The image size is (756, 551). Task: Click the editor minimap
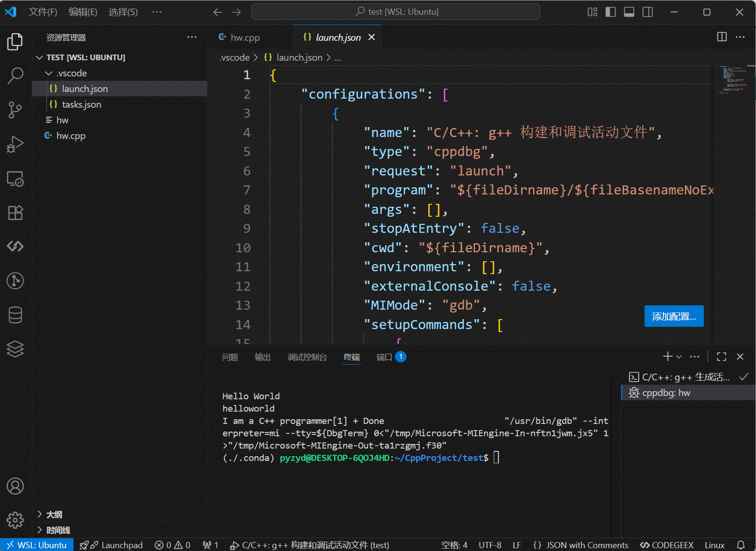733,79
